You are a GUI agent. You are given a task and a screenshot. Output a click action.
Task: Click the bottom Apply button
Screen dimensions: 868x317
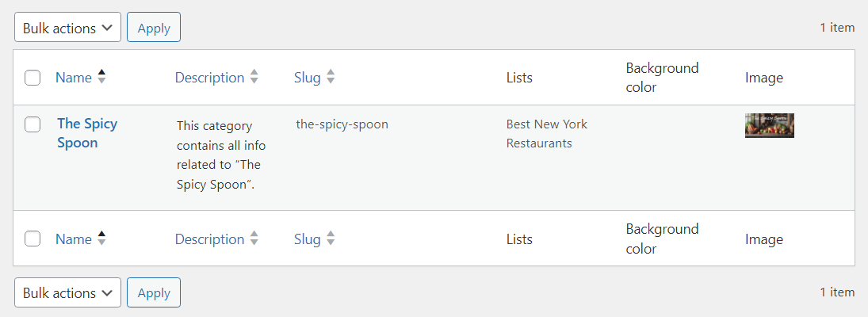[x=154, y=292]
